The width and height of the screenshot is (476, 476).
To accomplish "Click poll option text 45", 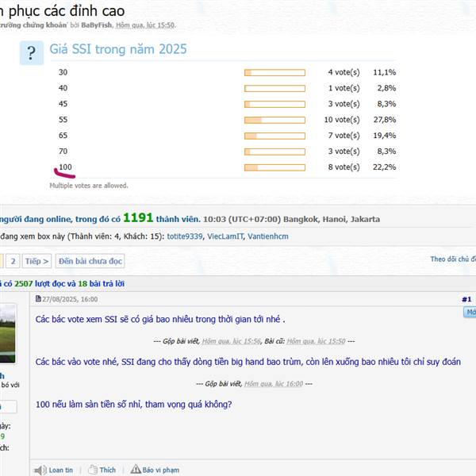I will (63, 104).
